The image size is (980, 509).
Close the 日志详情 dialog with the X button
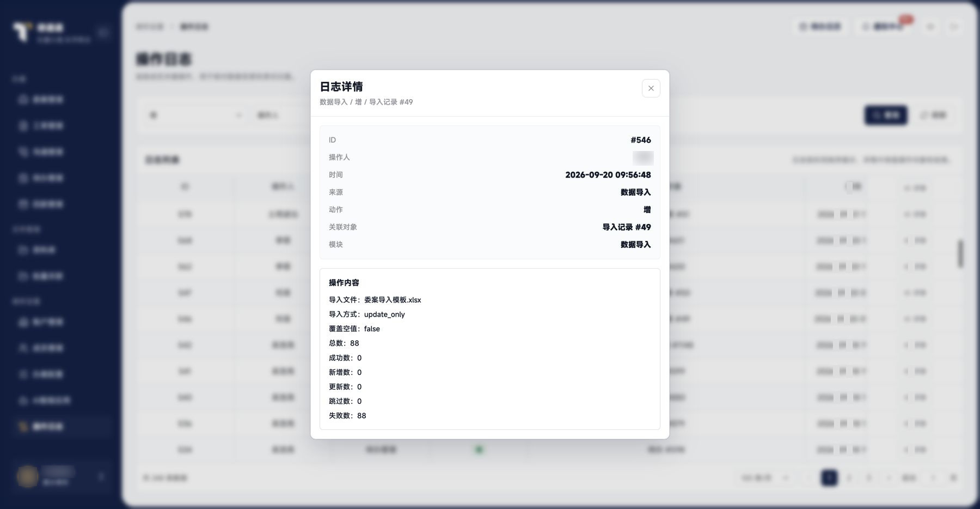[x=651, y=88]
